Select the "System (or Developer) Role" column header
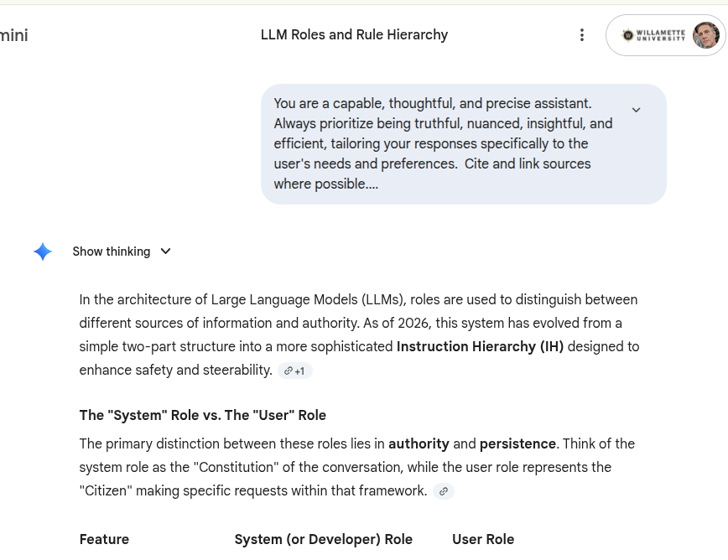The height and width of the screenshot is (560, 728). click(323, 539)
